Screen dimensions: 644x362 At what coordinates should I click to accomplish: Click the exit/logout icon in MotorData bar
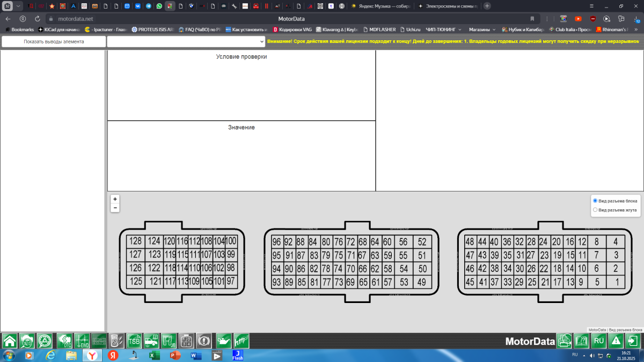[x=634, y=341]
